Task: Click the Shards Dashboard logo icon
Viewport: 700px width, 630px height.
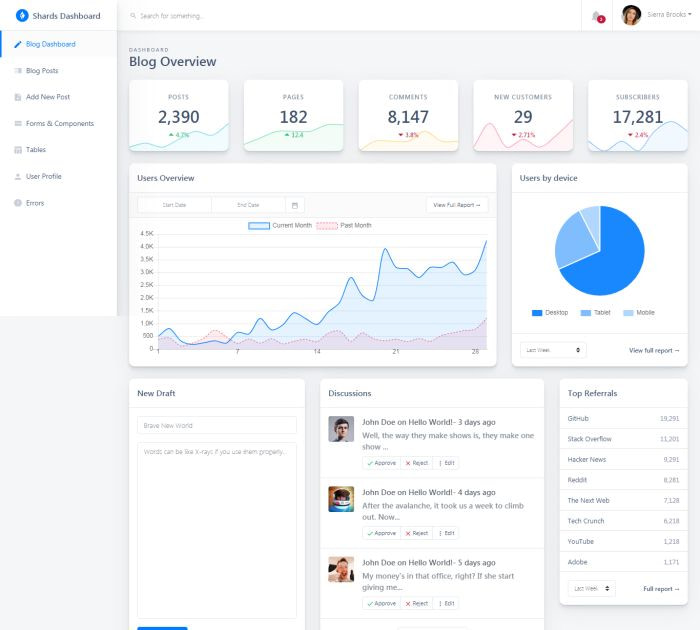Action: coord(22,16)
